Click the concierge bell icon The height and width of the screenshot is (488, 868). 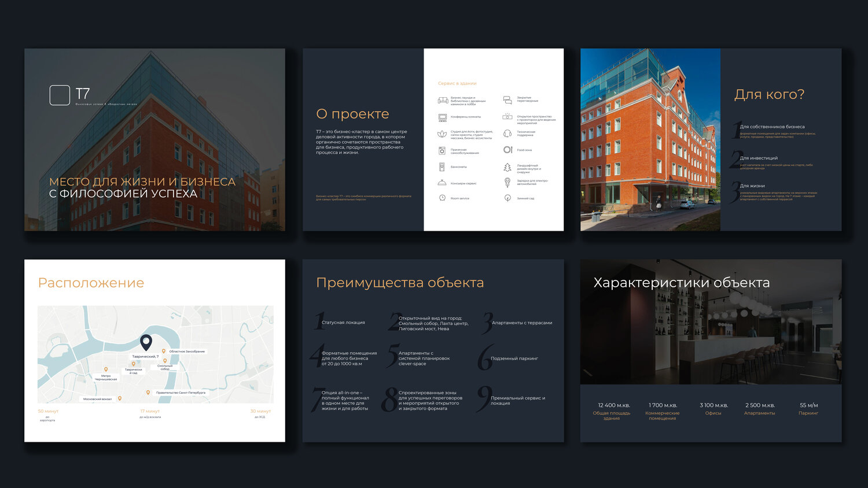point(442,183)
